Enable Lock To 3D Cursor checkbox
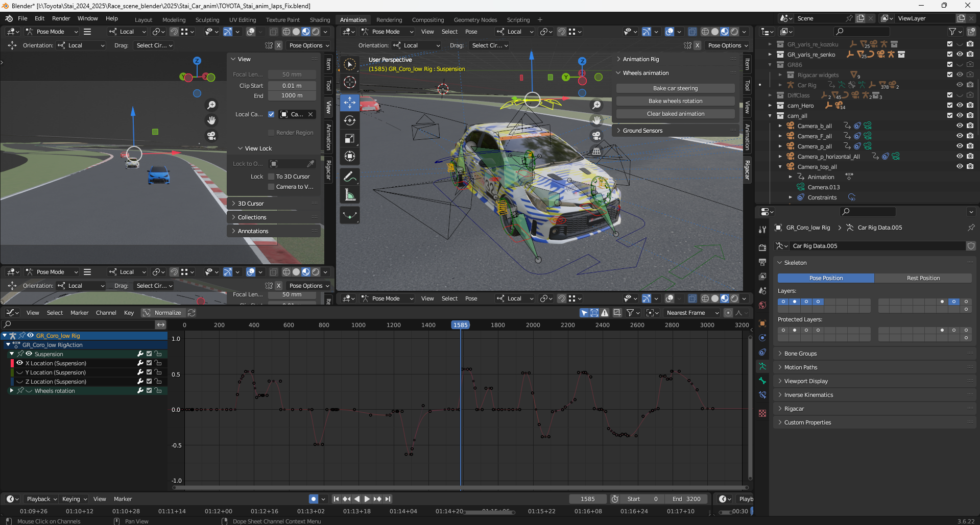Viewport: 980px width, 525px height. point(271,177)
